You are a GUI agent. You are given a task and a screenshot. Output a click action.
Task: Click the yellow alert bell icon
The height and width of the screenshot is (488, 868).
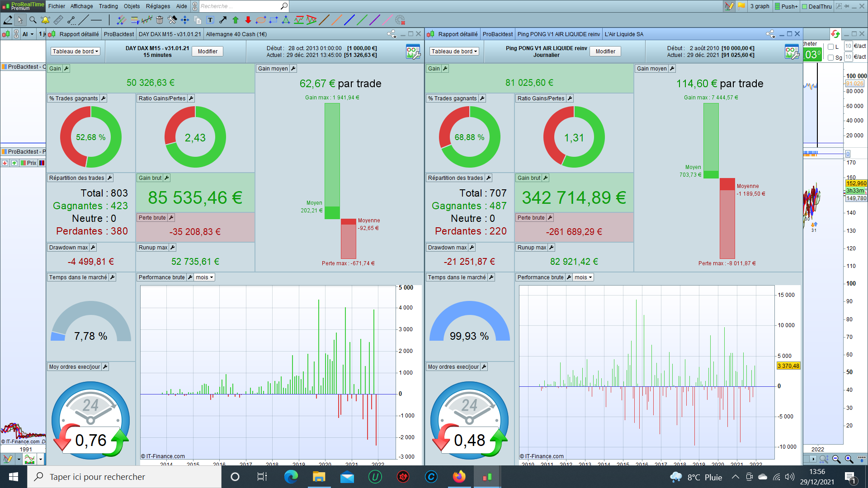45,20
